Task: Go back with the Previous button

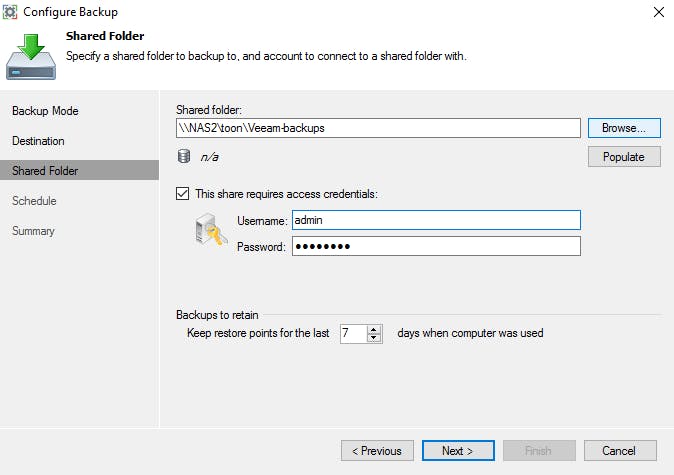Action: (377, 451)
